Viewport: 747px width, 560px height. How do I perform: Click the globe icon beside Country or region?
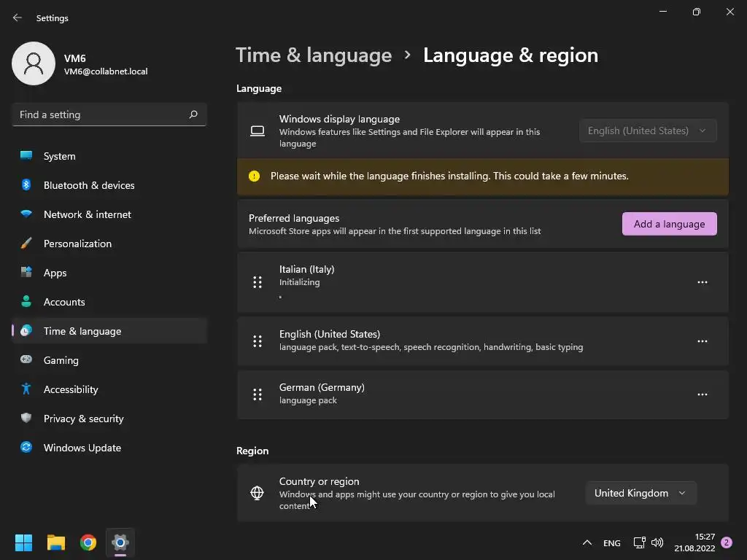click(x=257, y=493)
